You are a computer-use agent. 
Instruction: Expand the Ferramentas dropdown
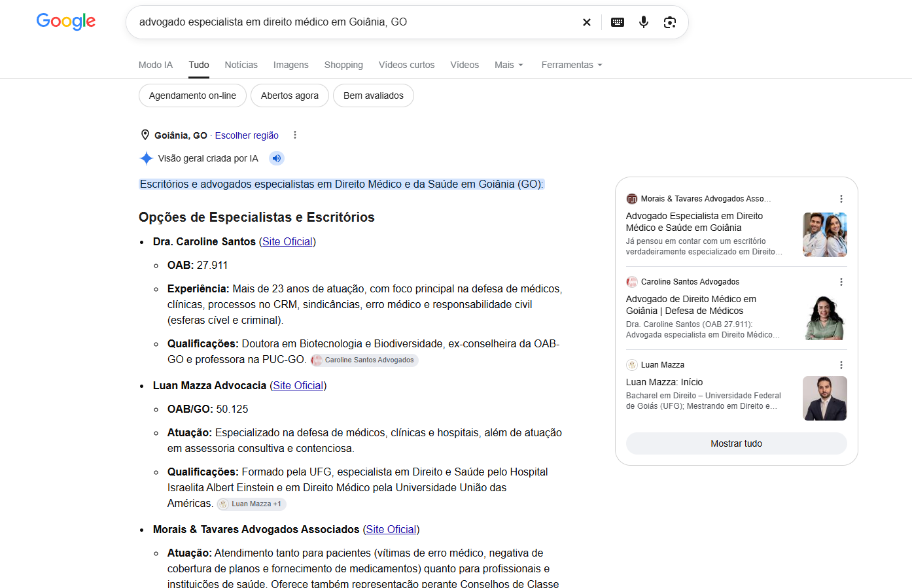572,65
